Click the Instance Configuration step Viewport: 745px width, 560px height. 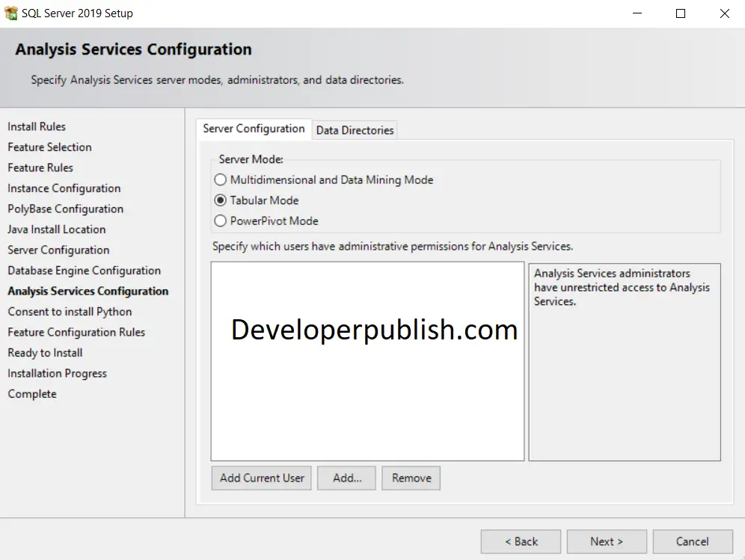[x=64, y=188]
